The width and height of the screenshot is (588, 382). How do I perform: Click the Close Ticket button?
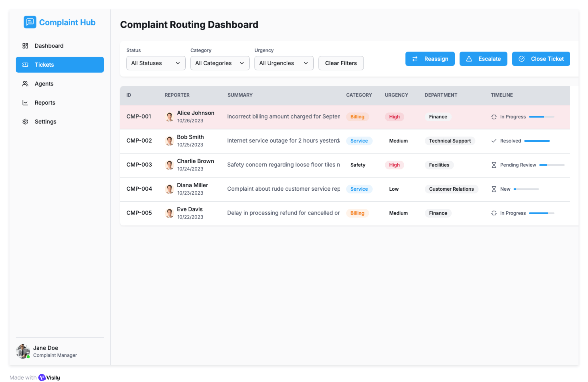click(541, 59)
